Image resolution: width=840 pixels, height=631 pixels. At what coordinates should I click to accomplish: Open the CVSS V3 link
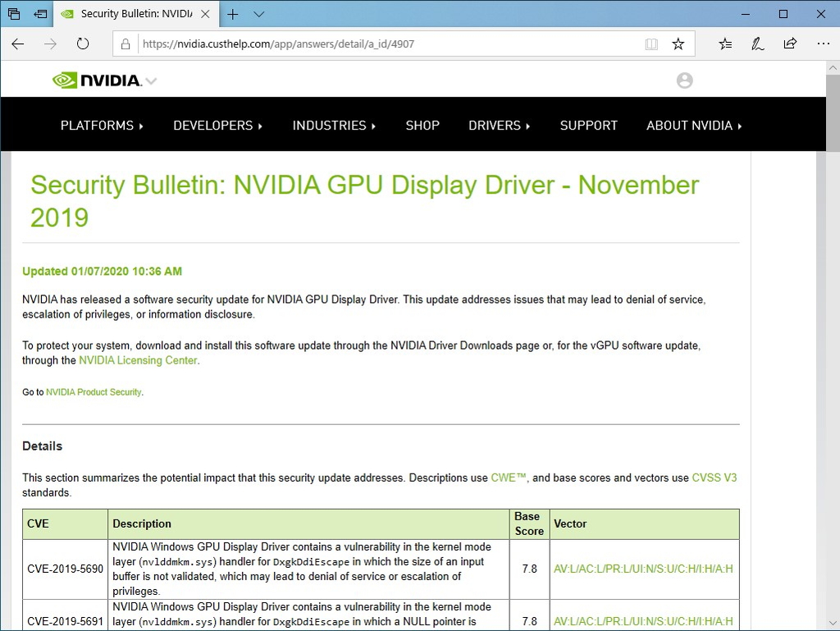click(x=714, y=478)
